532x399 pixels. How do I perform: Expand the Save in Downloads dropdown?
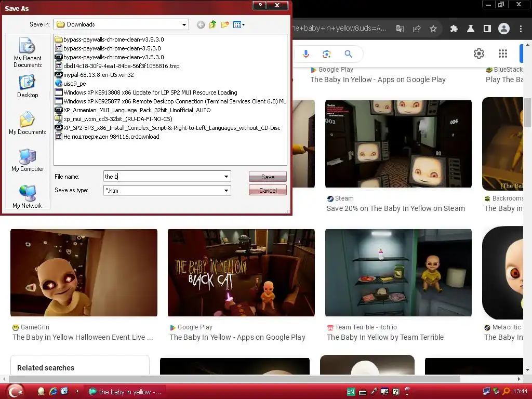pyautogui.click(x=184, y=24)
